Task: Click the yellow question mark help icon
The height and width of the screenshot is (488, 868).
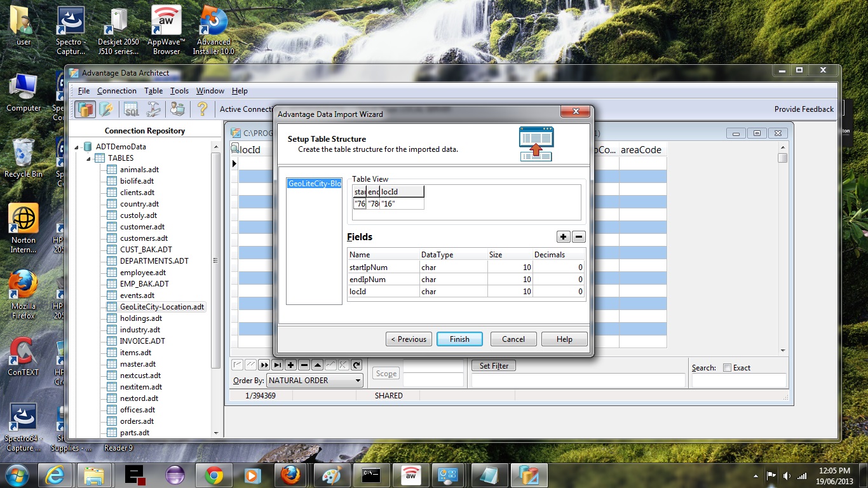Action: point(202,109)
